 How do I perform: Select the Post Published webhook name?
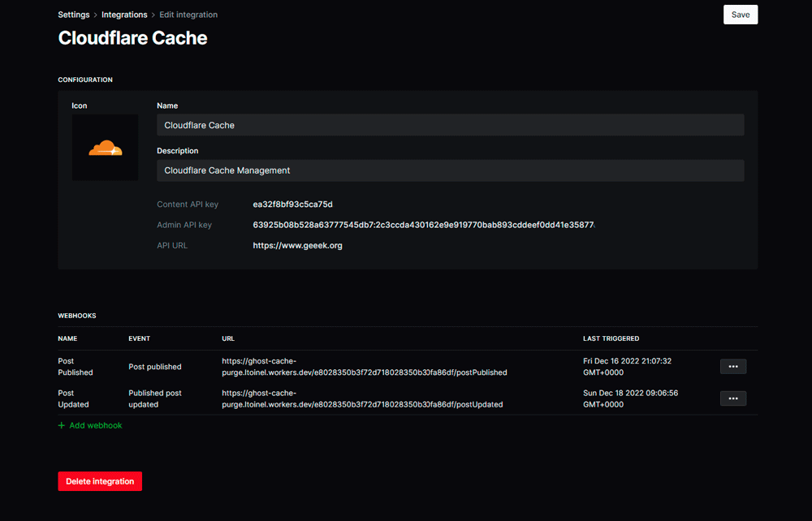(x=75, y=367)
